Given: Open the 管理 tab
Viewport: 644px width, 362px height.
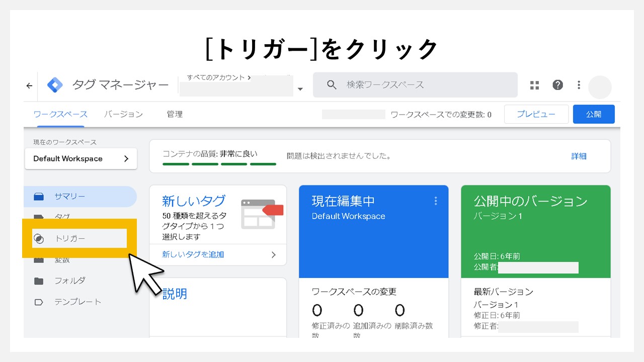Looking at the screenshot, I should coord(175,114).
